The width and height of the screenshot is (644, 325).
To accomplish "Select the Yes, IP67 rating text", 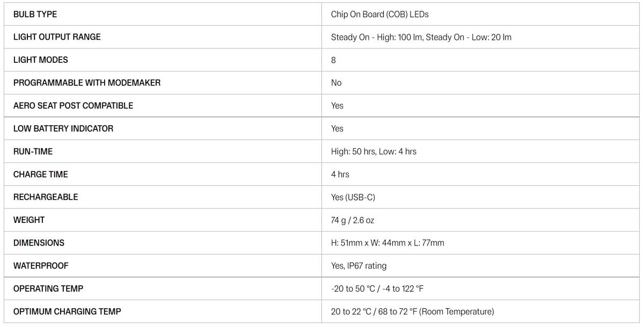I will tap(358, 266).
